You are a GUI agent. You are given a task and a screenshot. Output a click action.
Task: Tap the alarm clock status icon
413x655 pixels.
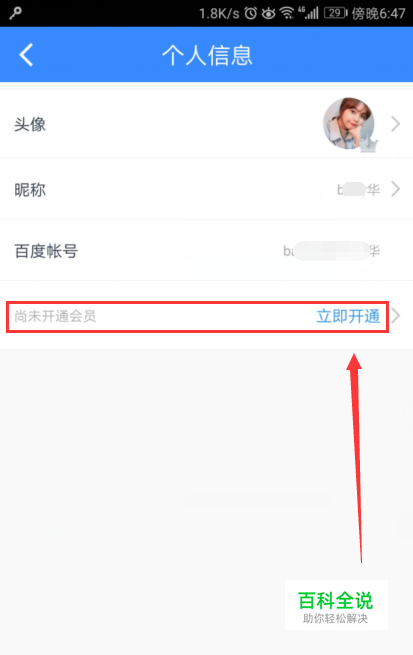click(x=251, y=13)
